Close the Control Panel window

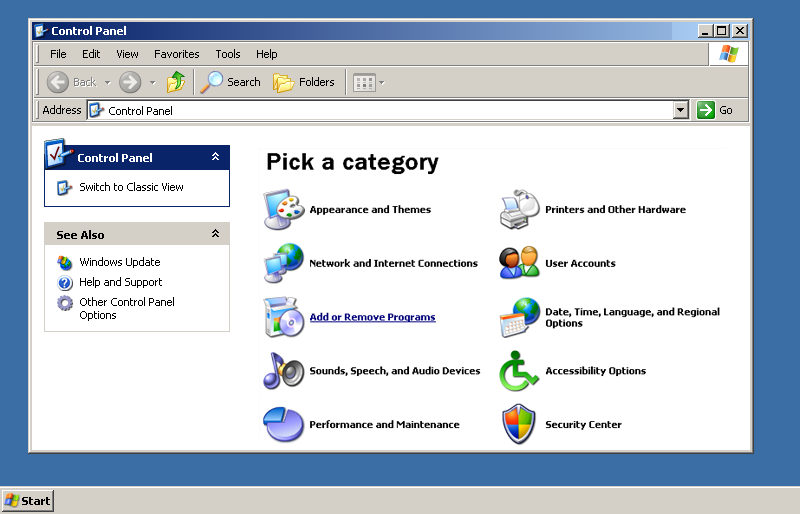click(740, 31)
